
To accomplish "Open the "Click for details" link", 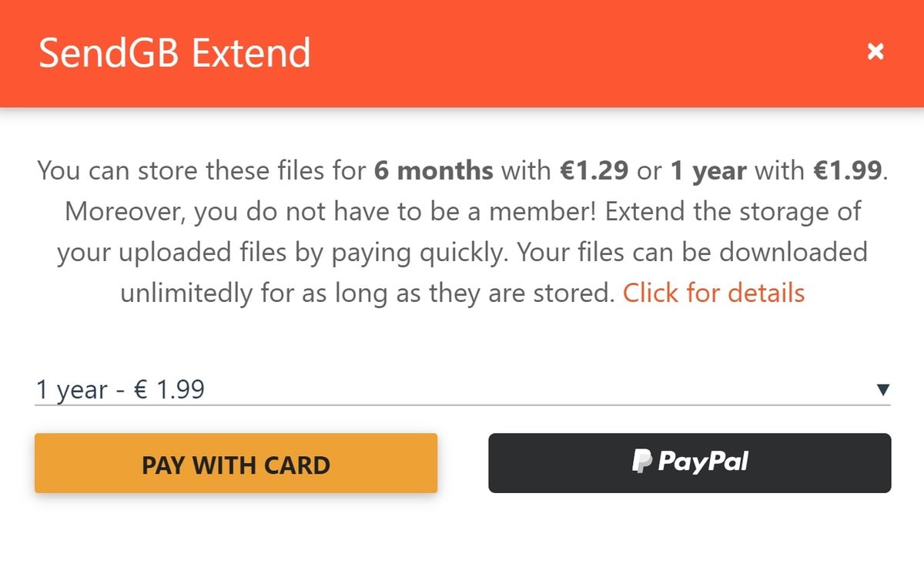I will [x=713, y=293].
